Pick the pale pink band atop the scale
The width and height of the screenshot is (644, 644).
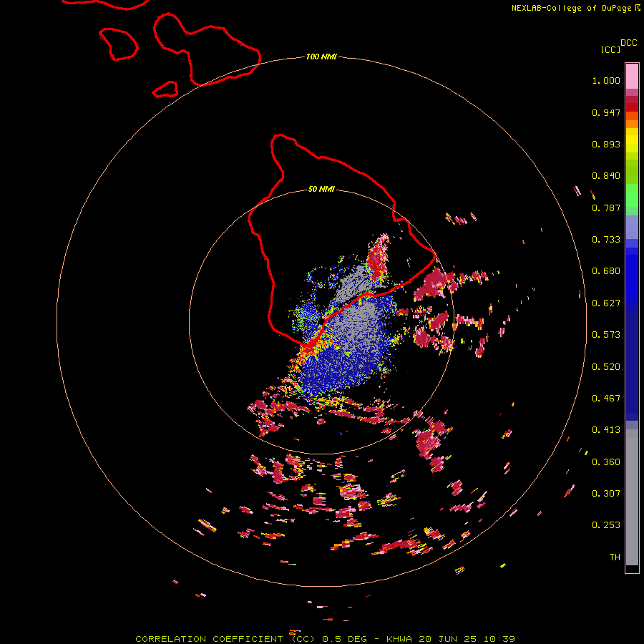[x=632, y=77]
